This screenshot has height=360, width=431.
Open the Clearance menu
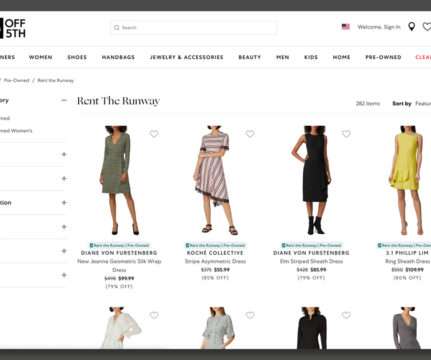tap(423, 57)
